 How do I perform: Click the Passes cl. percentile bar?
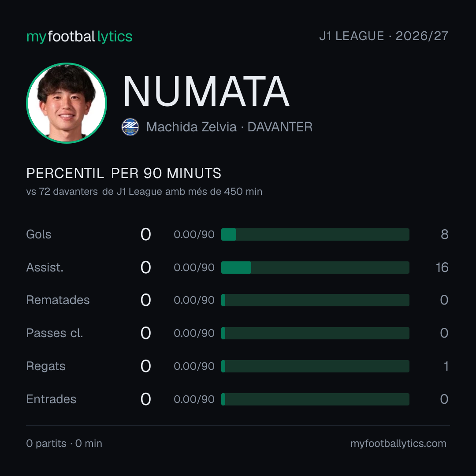(315, 333)
